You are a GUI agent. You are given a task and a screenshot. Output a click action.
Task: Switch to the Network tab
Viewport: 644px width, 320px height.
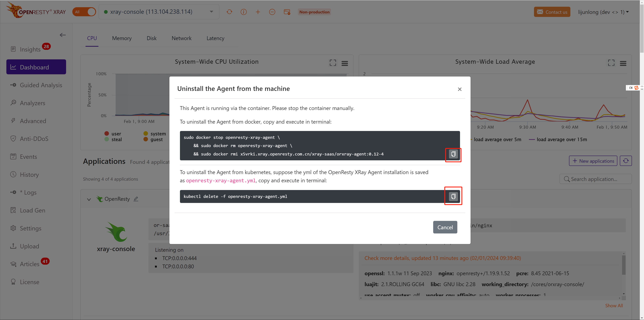pyautogui.click(x=181, y=38)
